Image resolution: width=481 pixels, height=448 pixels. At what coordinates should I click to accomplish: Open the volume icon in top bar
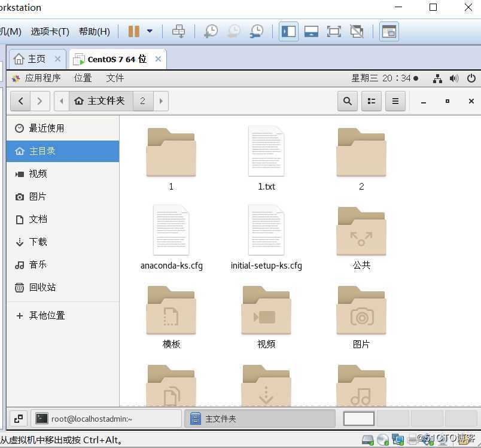pyautogui.click(x=454, y=78)
